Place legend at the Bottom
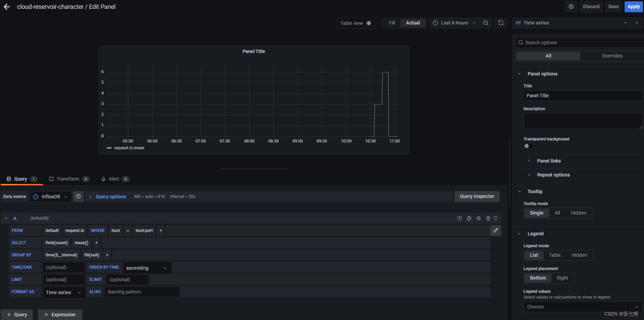This screenshot has height=320, width=644. tap(538, 278)
